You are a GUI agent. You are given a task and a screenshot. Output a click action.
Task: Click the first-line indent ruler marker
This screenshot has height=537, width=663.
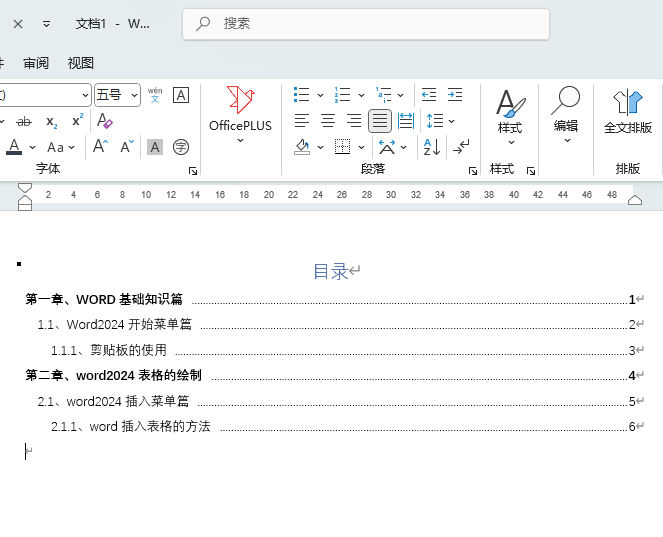coord(25,188)
